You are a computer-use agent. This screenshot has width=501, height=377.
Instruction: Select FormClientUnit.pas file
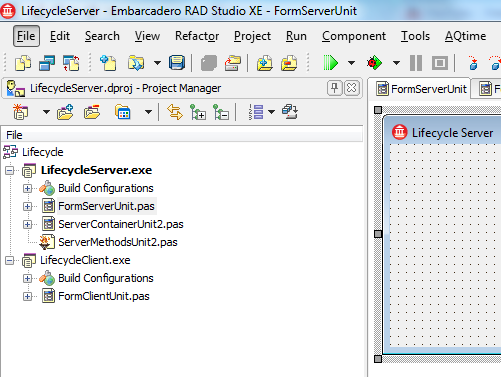pyautogui.click(x=104, y=296)
